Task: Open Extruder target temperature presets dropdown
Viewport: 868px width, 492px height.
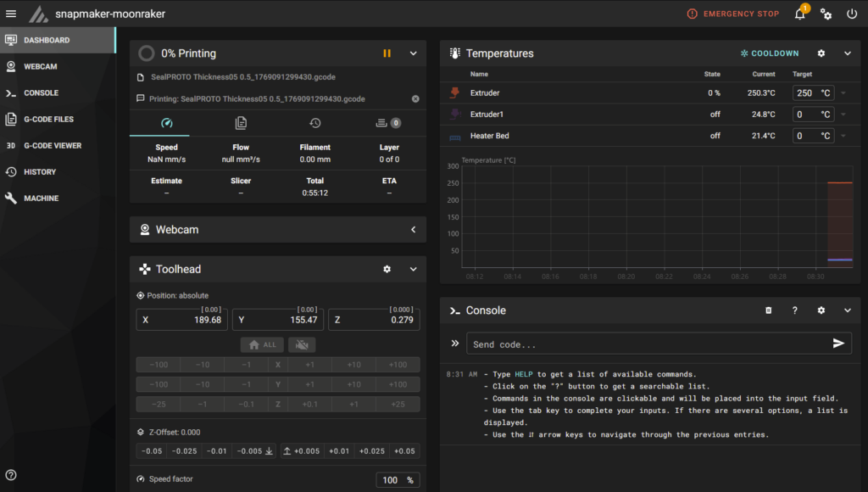Action: click(843, 93)
